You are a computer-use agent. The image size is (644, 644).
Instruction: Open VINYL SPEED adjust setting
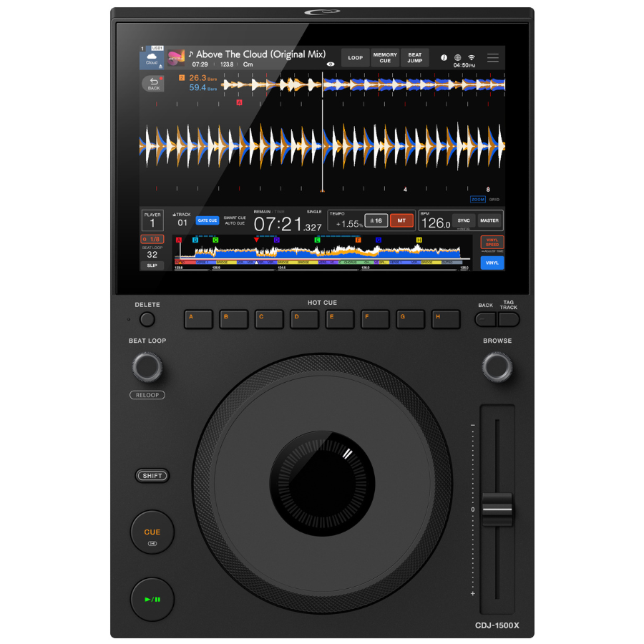492,243
